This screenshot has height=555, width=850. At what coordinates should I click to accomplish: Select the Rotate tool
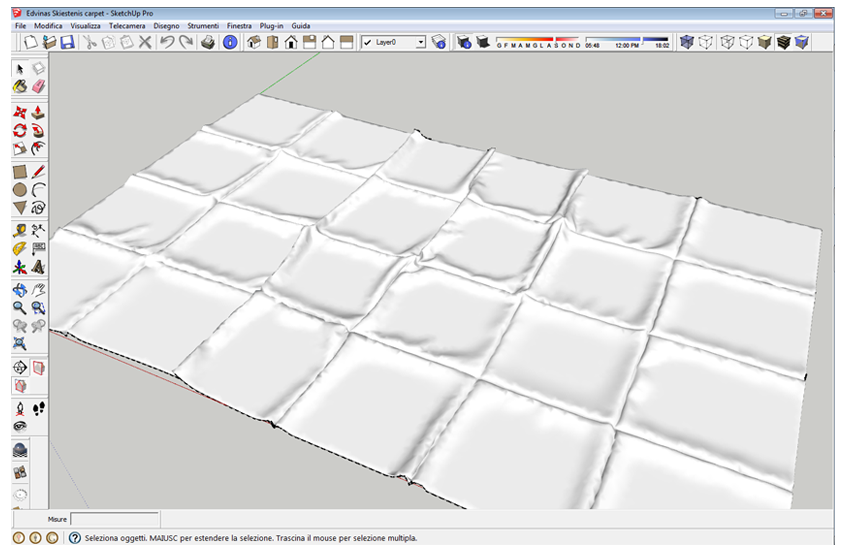pos(20,131)
